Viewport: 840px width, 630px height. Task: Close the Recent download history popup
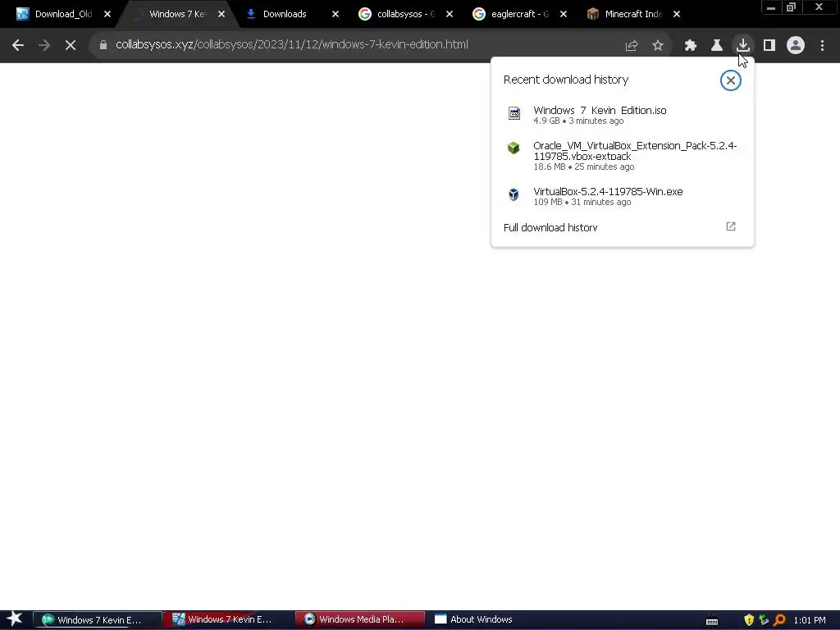(730, 80)
